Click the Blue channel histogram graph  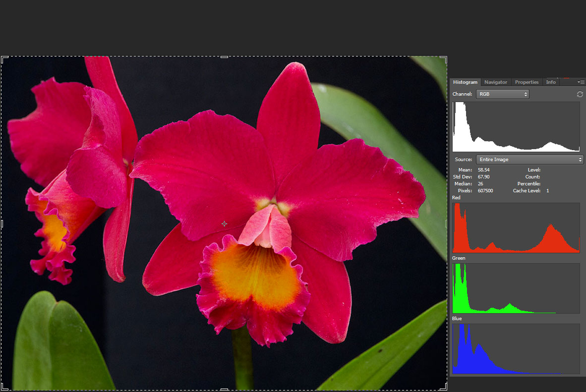pos(516,349)
